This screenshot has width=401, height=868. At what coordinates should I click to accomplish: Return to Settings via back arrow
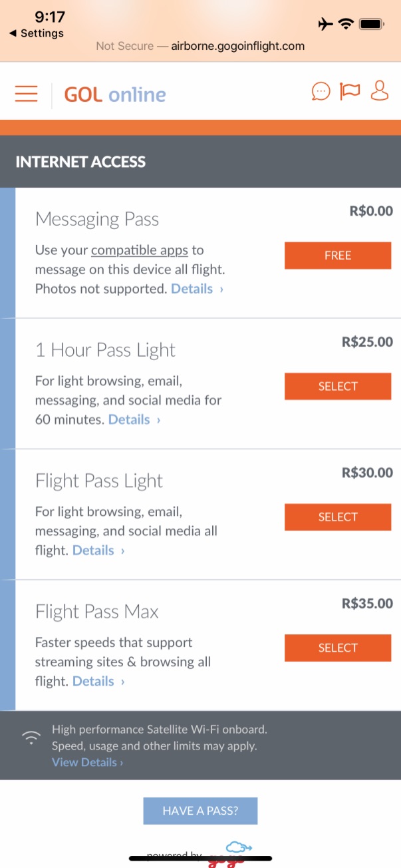[36, 33]
